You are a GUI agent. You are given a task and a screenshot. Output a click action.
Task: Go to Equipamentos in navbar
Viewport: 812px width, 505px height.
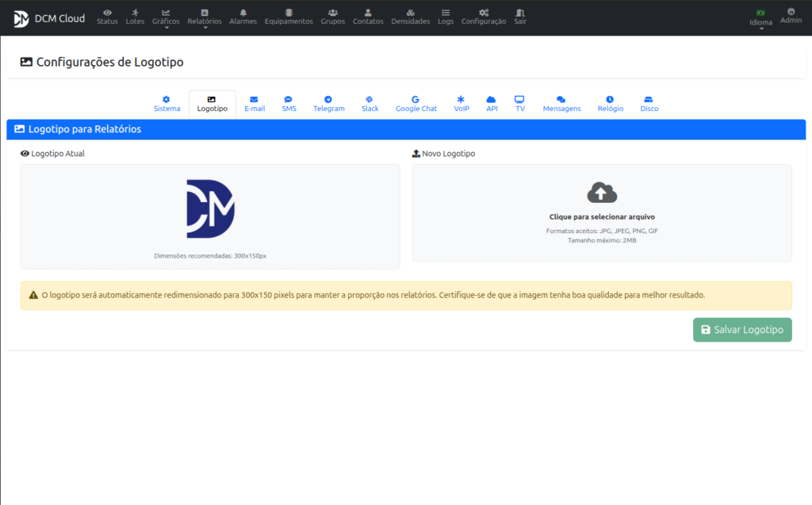point(289,13)
